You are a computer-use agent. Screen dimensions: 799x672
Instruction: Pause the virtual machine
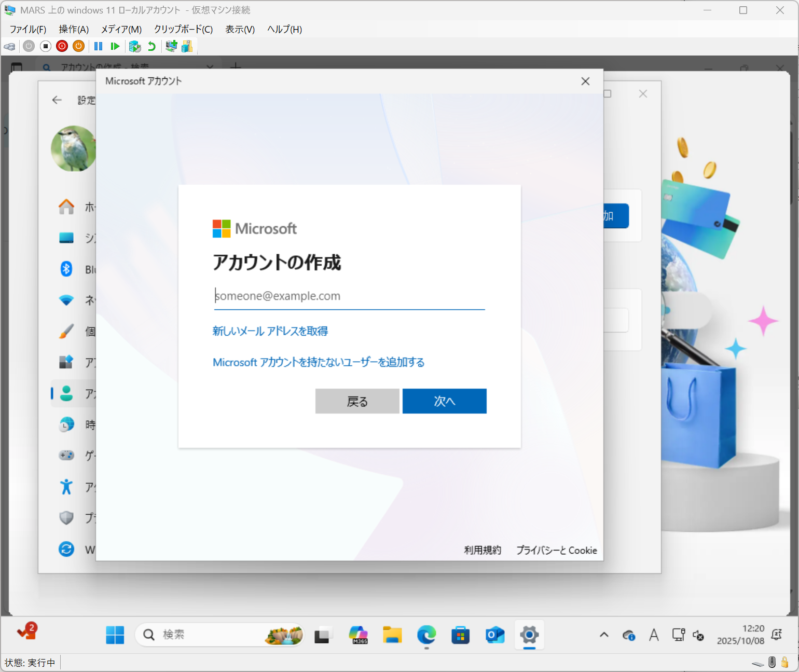[x=98, y=47]
